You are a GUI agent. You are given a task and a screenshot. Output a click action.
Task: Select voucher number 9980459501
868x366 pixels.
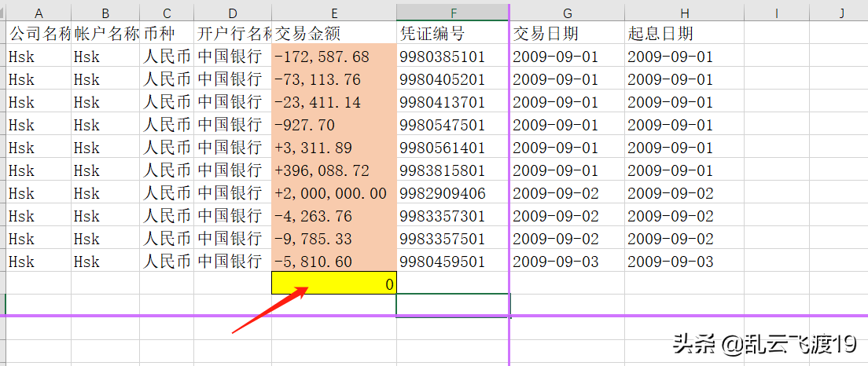(454, 261)
